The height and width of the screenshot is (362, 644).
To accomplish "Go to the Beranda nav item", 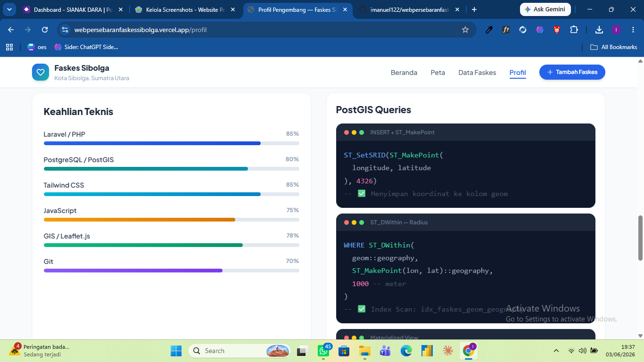I will 404,73.
